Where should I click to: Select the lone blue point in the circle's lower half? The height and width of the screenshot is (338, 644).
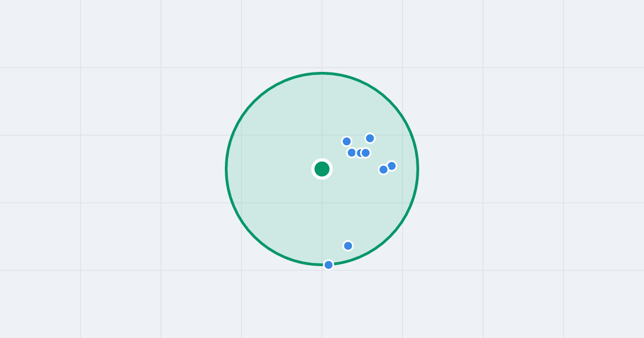point(348,246)
